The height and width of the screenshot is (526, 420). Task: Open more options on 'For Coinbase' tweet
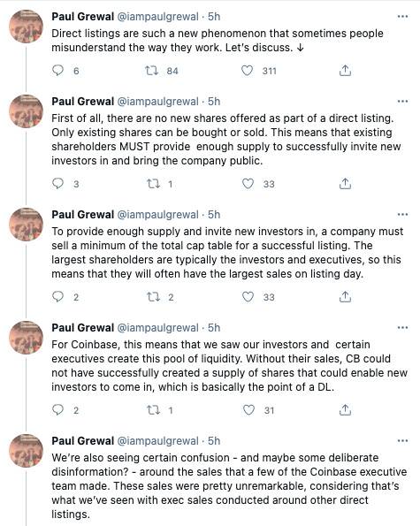[x=402, y=327]
